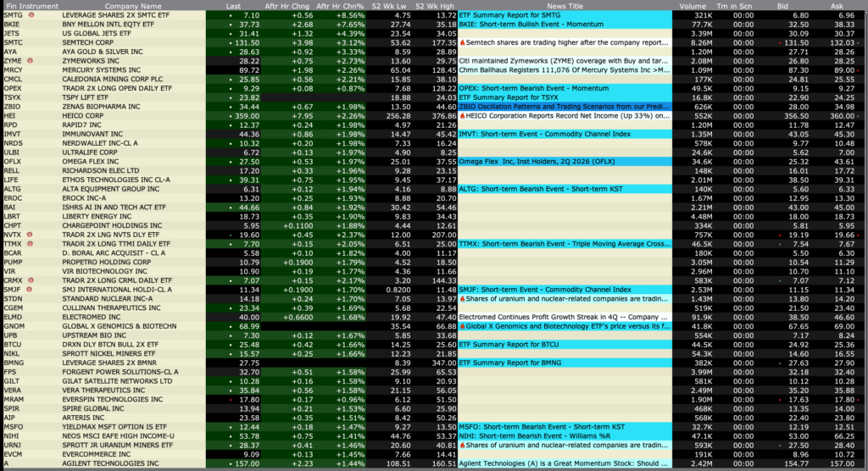The width and height of the screenshot is (868, 471).
Task: Open the Agilent Great Momentum Stock headline
Action: (x=564, y=463)
